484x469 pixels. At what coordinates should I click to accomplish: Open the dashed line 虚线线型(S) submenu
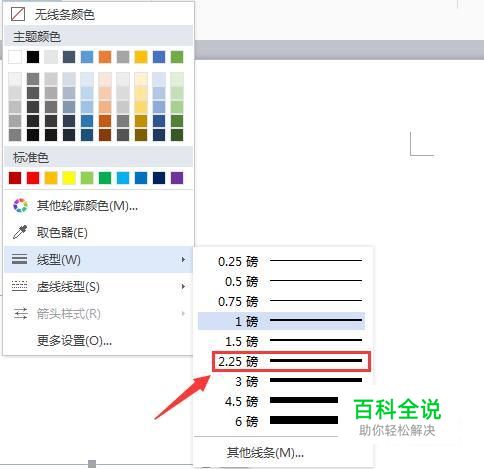click(99, 287)
